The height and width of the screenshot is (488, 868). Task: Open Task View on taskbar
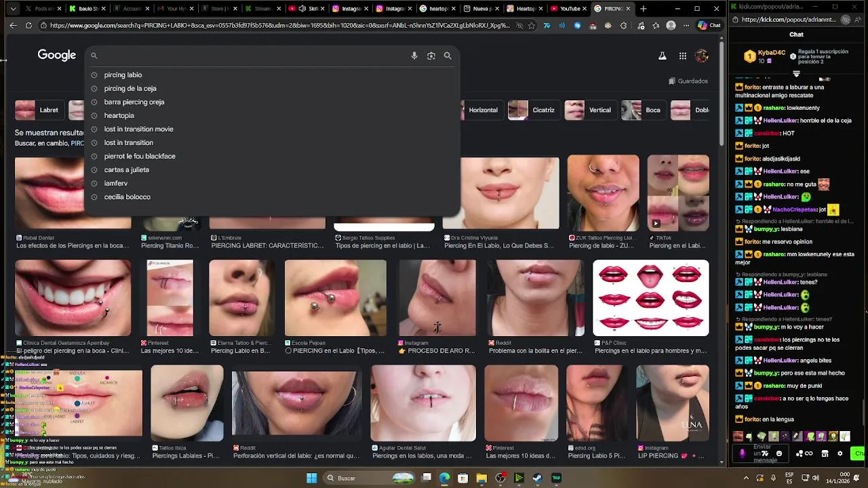[x=426, y=478]
